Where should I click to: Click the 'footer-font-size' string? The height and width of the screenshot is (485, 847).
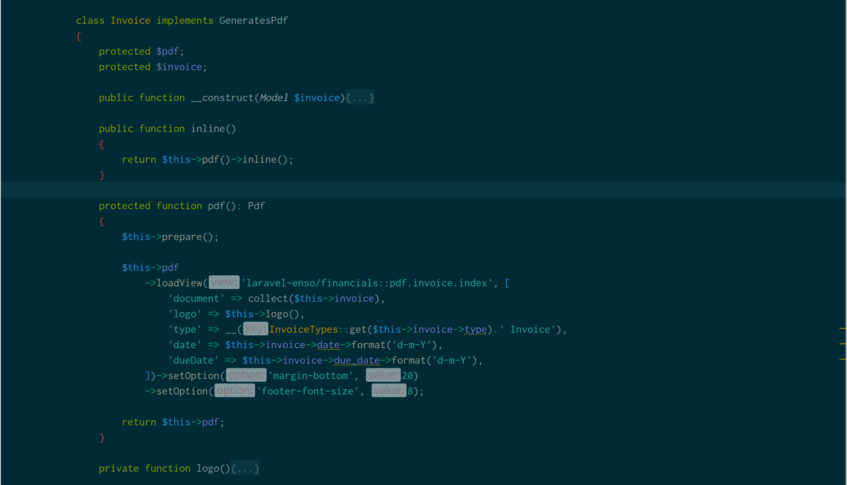[308, 391]
